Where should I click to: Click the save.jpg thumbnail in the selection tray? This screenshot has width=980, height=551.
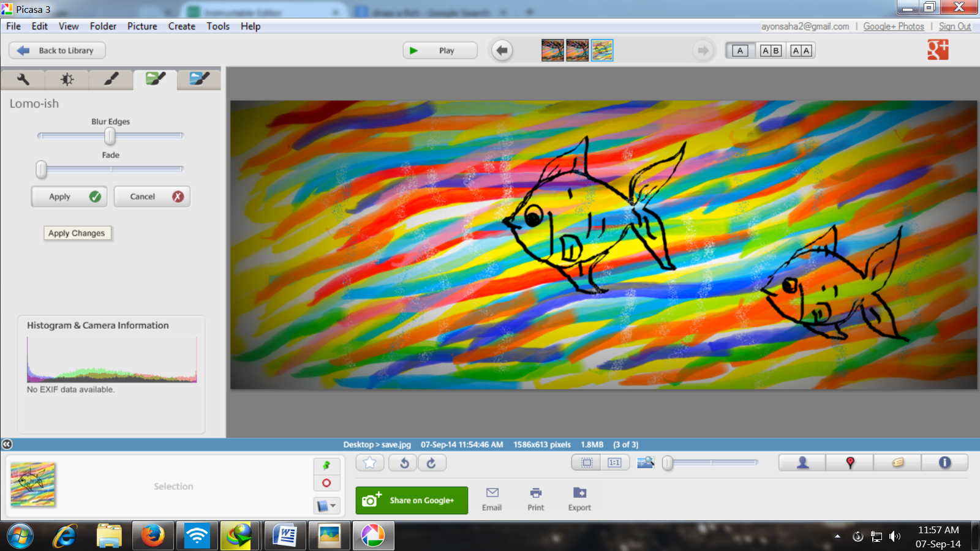pyautogui.click(x=33, y=484)
